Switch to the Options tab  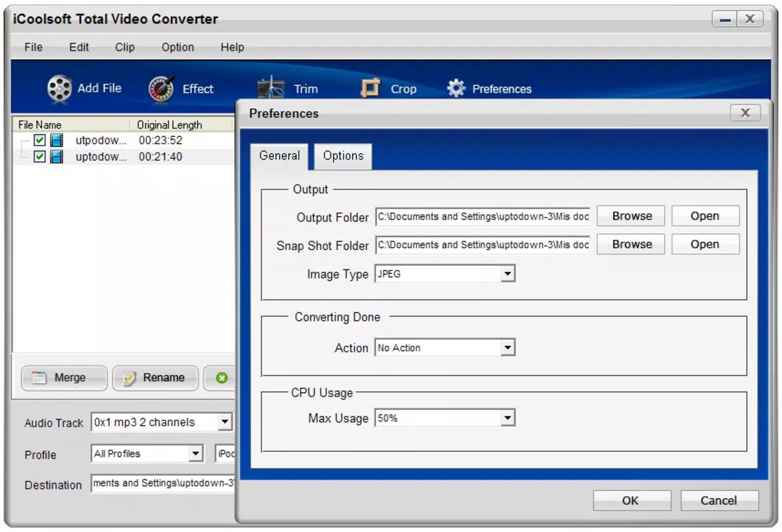coord(343,156)
